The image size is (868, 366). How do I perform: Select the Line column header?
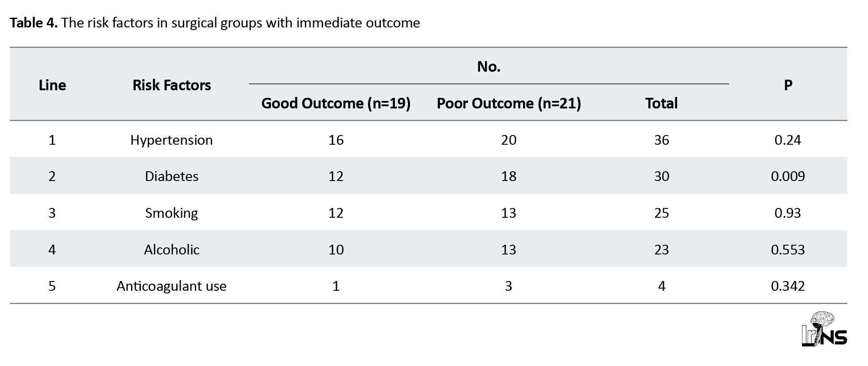pos(52,85)
